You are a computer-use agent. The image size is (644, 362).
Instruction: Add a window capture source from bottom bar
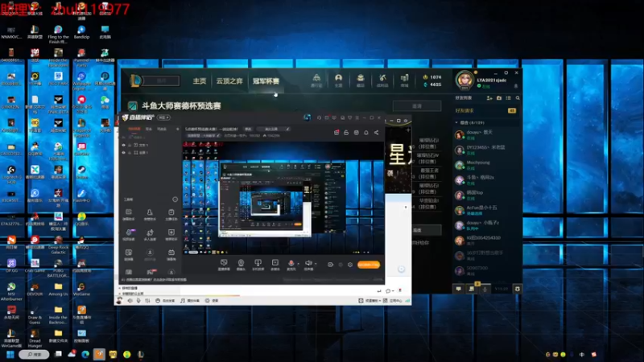pyautogui.click(x=224, y=265)
